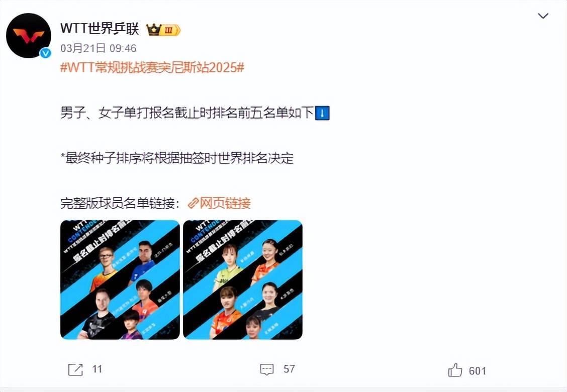Click the repost share icon
The image size is (567, 392).
pos(75,369)
